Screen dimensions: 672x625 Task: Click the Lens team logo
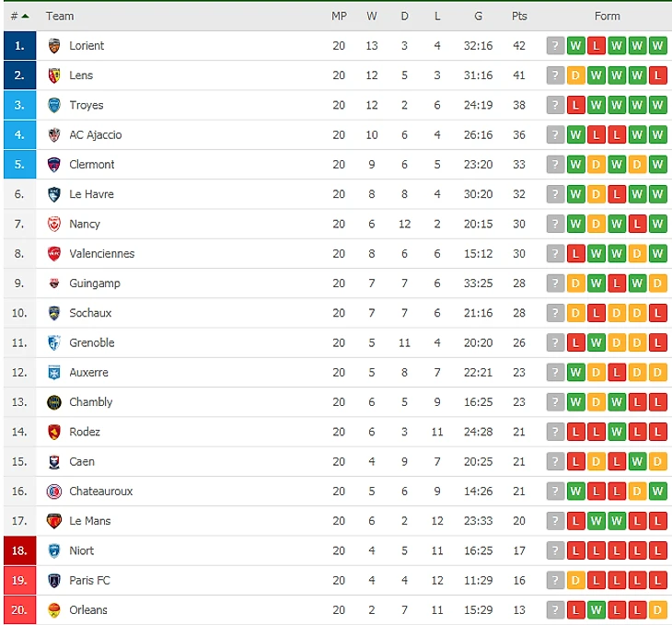(x=54, y=75)
